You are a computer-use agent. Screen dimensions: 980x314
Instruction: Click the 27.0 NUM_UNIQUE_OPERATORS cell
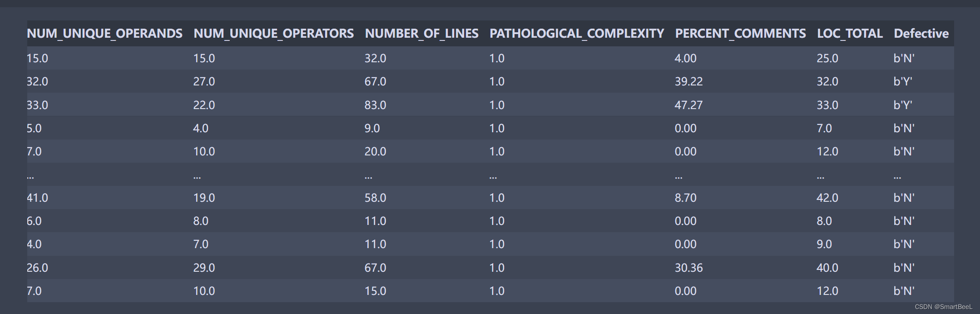point(204,82)
